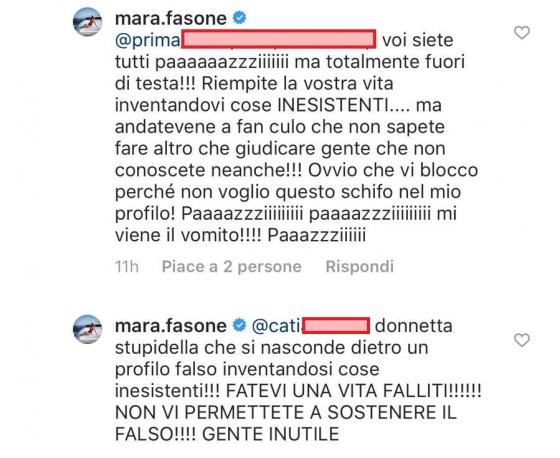Click the verified badge in the first comment

pos(239,18)
